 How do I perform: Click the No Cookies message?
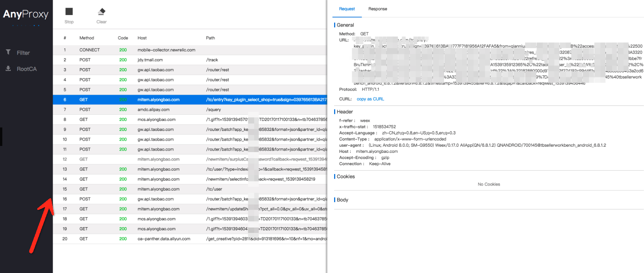coord(489,184)
